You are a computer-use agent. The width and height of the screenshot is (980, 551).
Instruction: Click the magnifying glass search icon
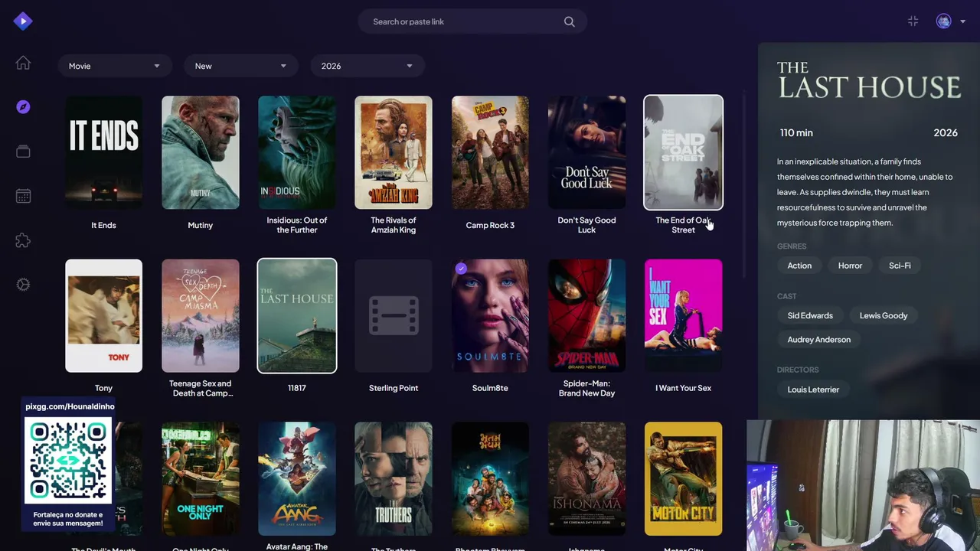pos(570,21)
